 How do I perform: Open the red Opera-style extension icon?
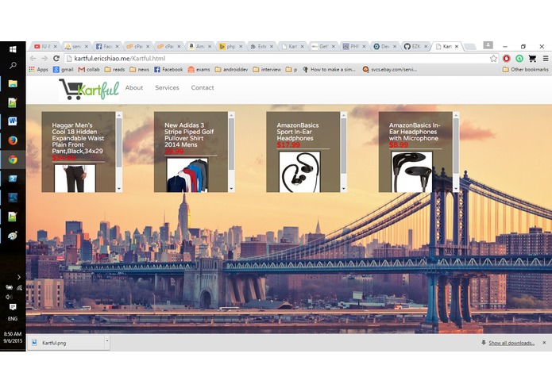507,59
